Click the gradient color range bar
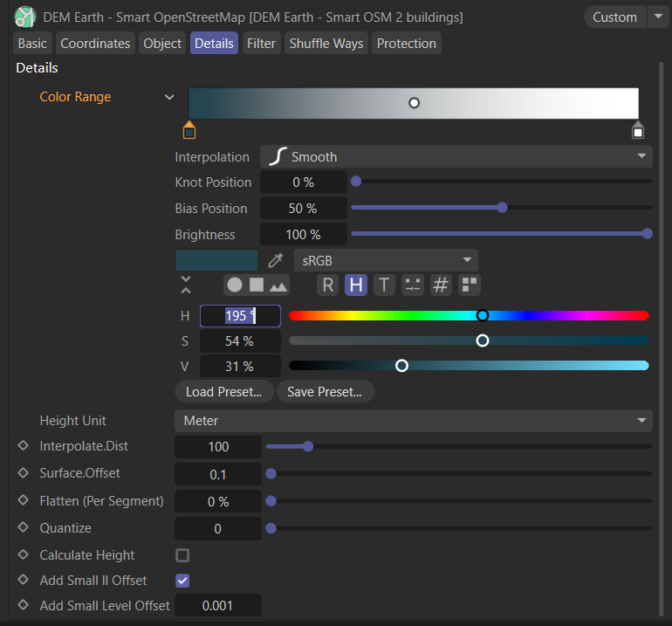This screenshot has width=672, height=626. (x=414, y=103)
